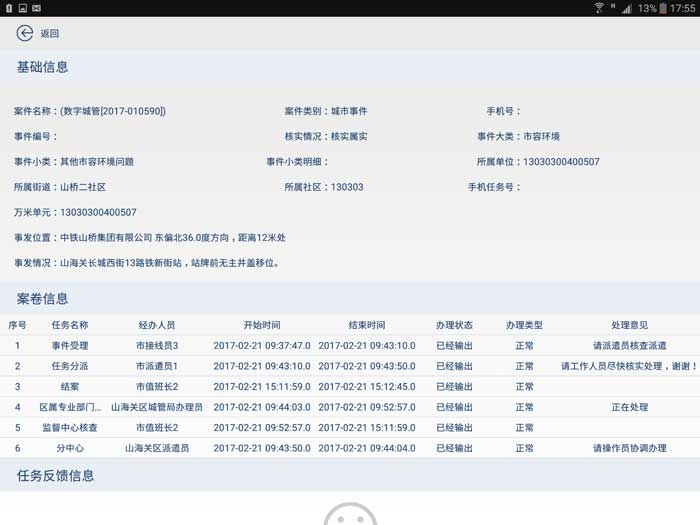Tap handler 市派遣员1
The image size is (700, 525).
coord(157,366)
